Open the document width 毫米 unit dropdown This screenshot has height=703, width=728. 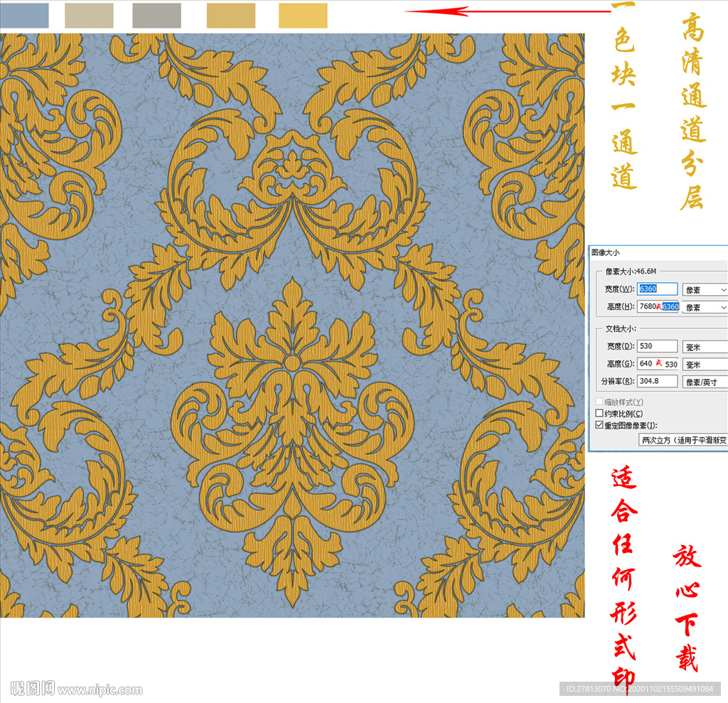(705, 347)
